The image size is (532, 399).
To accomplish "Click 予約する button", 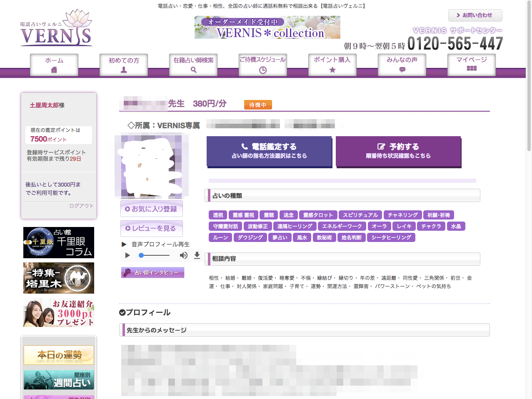I will [x=398, y=151].
